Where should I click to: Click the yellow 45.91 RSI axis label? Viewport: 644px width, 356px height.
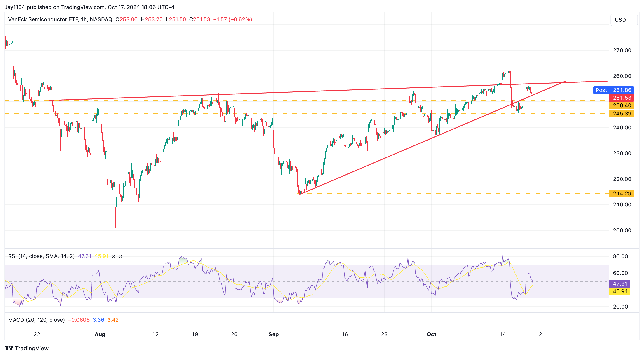coord(620,291)
